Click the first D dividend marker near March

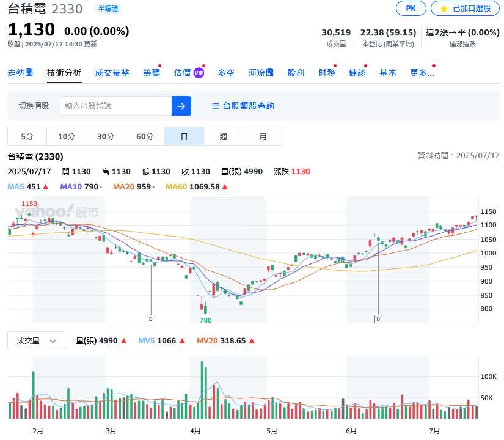pos(151,319)
